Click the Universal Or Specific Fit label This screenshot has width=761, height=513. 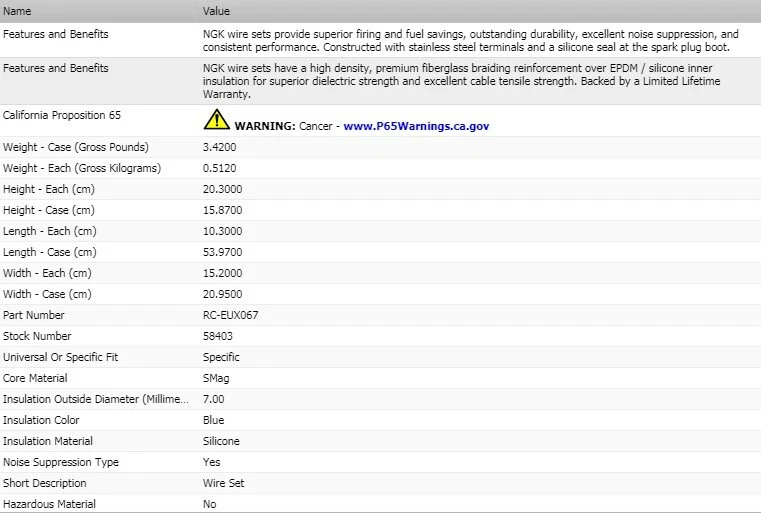tap(60, 357)
